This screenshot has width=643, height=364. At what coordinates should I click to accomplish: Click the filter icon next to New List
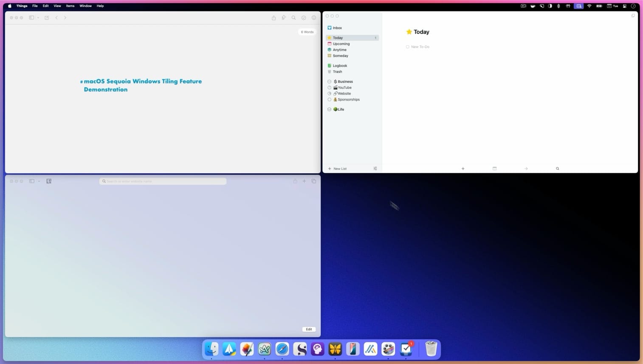(375, 169)
